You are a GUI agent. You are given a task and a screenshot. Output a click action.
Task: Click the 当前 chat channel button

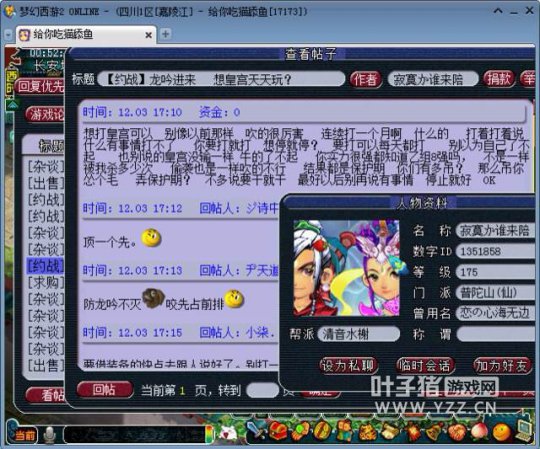[24, 435]
